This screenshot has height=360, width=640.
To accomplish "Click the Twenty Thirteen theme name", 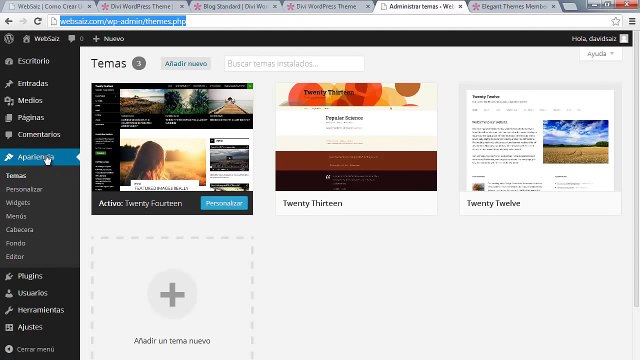I will pyautogui.click(x=313, y=203).
